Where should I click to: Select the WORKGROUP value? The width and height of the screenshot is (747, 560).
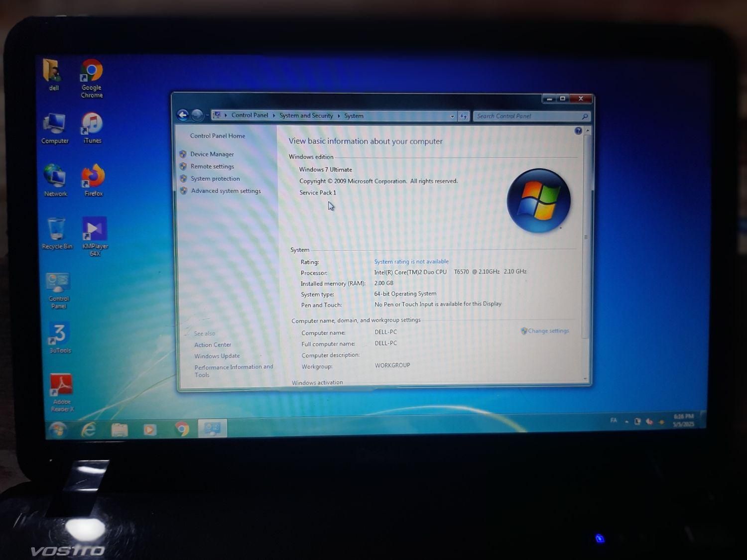(392, 365)
